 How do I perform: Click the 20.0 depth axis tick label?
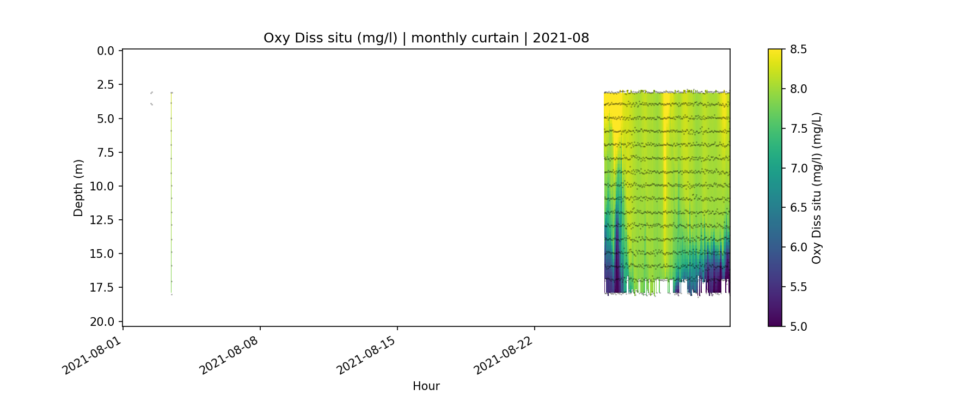coord(103,322)
